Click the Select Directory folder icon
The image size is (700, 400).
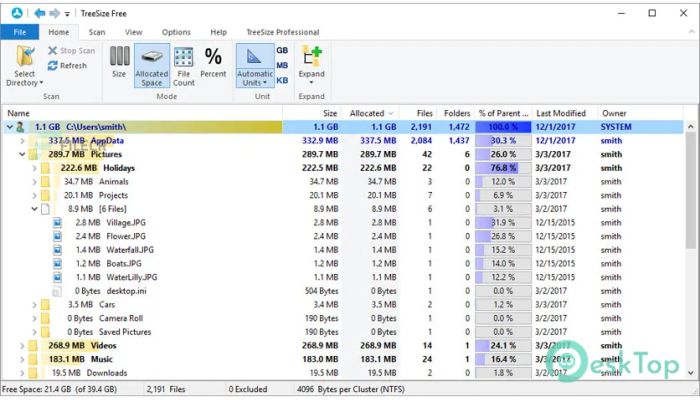point(25,57)
